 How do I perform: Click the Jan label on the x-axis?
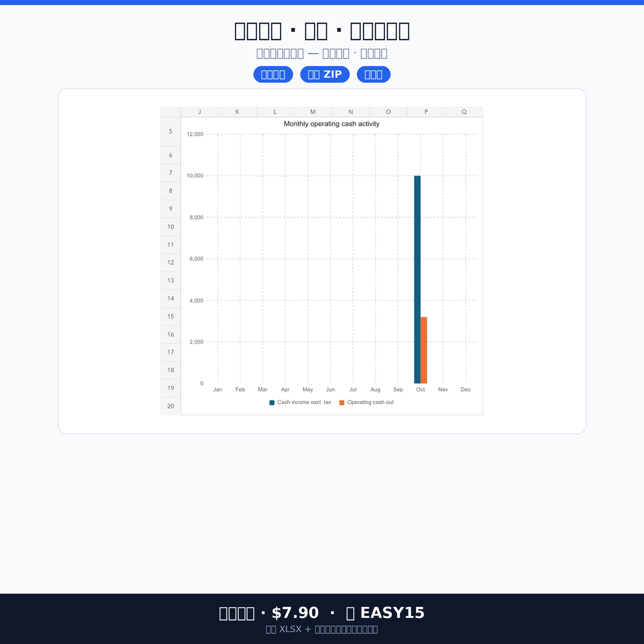(x=217, y=390)
